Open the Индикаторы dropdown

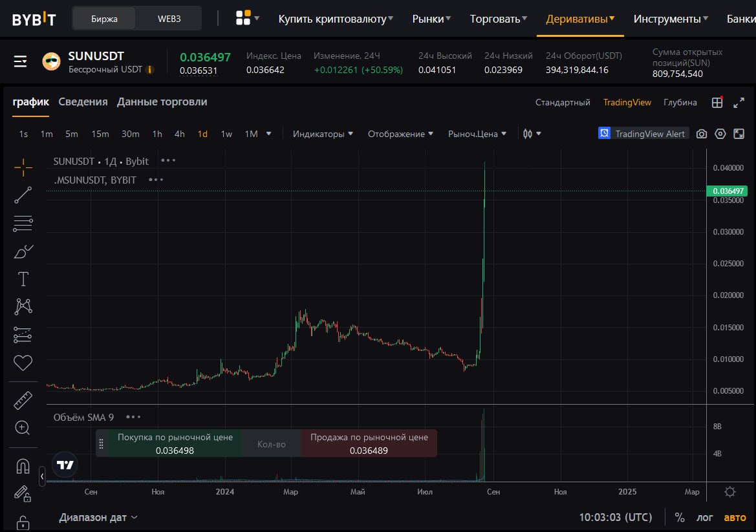(x=323, y=134)
